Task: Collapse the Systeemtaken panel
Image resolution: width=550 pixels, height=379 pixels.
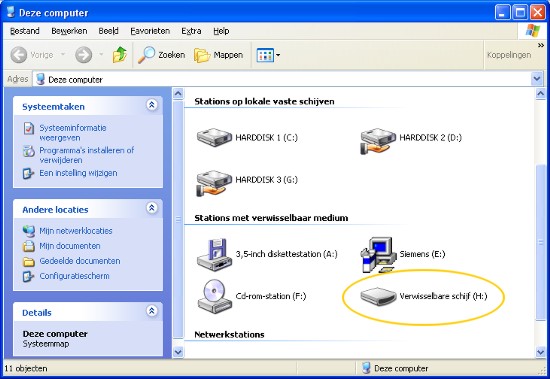Action: [x=152, y=105]
